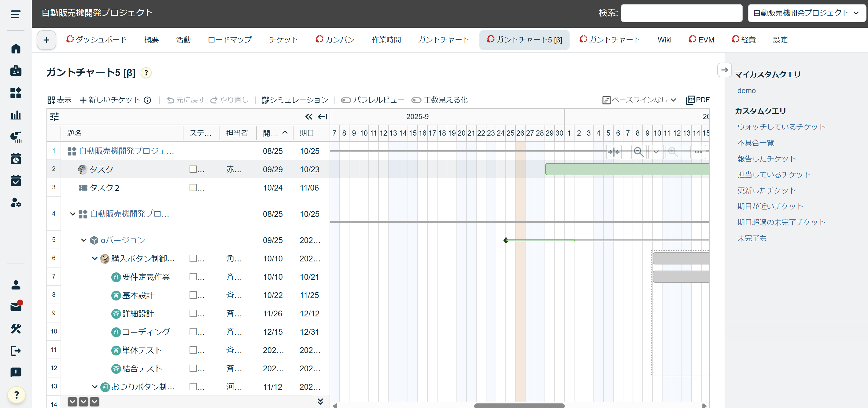Click the fit-to-width arrows icon in gantt

(614, 152)
